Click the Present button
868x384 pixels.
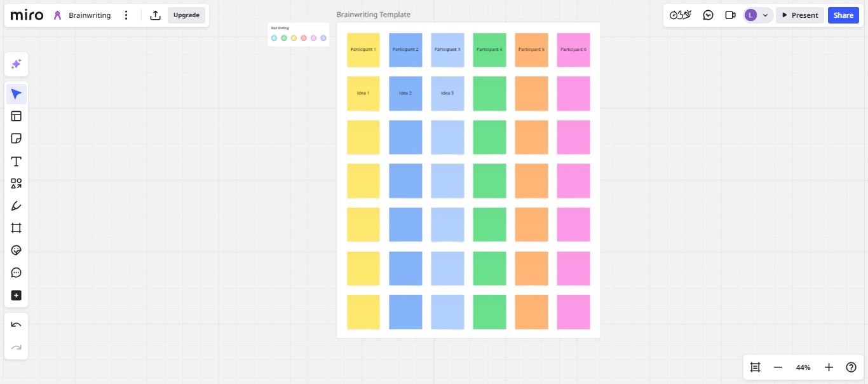click(x=800, y=15)
